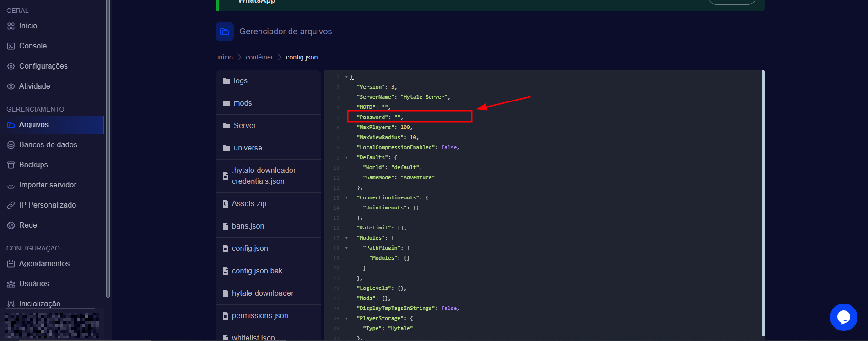The image size is (868, 341).
Task: Click the contêiner breadcrumb link
Action: pyautogui.click(x=259, y=57)
